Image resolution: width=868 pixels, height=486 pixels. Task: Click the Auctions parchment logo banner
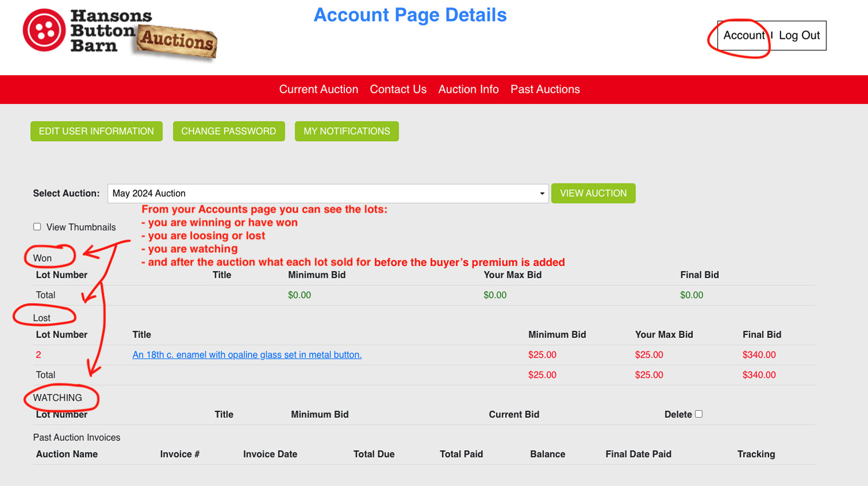click(x=176, y=41)
